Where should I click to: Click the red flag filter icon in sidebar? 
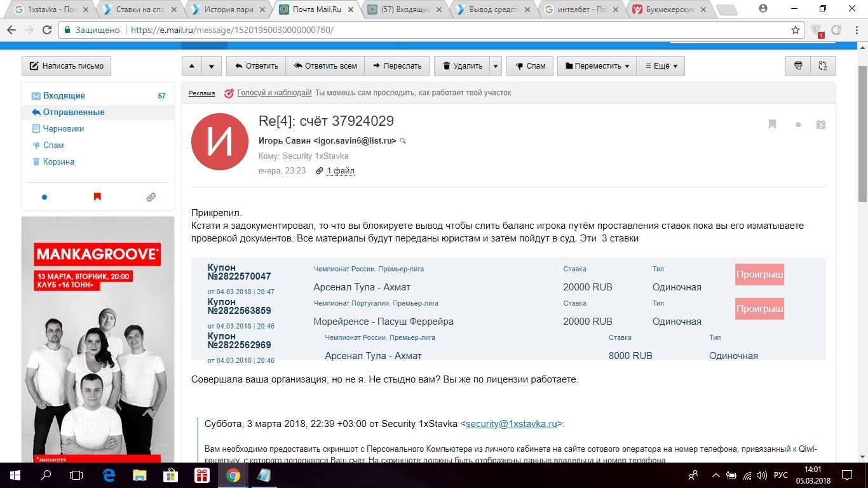point(97,197)
